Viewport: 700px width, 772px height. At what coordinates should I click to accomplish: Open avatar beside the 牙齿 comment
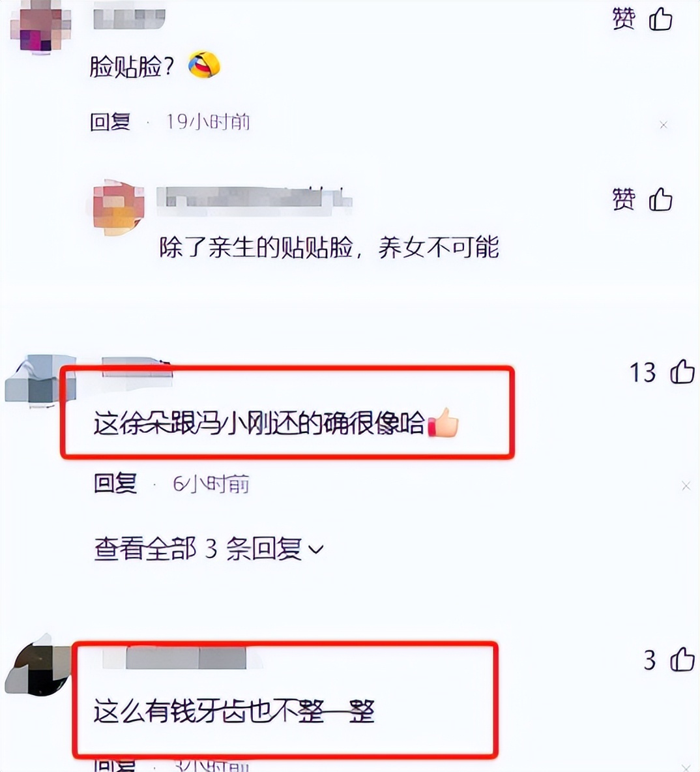(38, 664)
